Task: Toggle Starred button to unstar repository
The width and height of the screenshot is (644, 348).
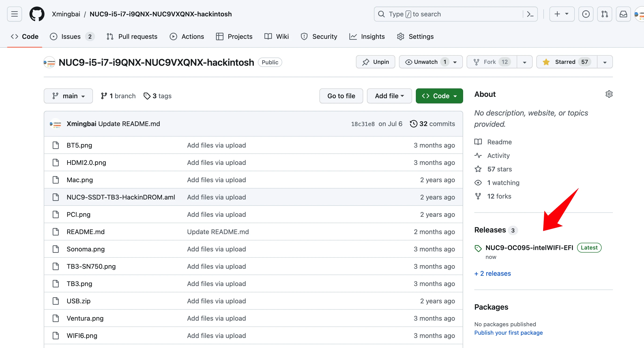Action: coord(567,62)
